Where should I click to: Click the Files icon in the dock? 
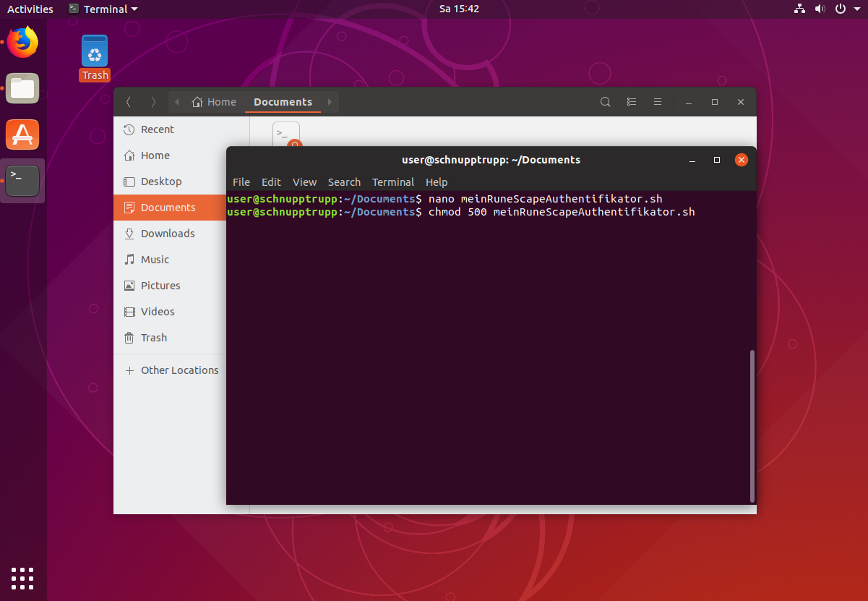tap(22, 89)
